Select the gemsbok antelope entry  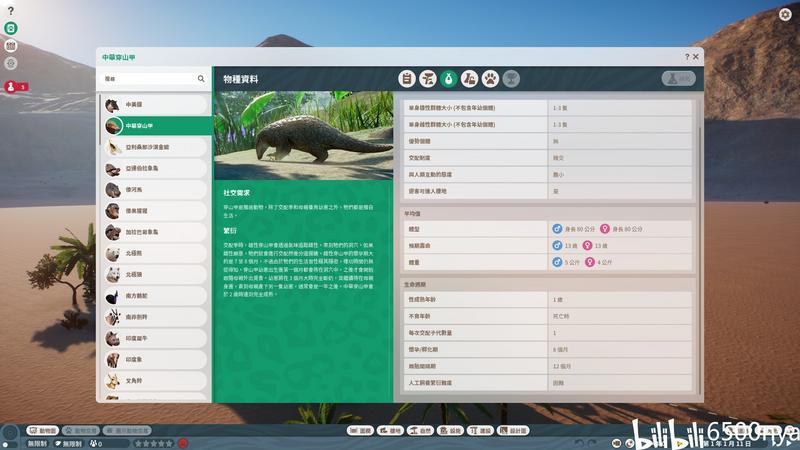coord(156,317)
